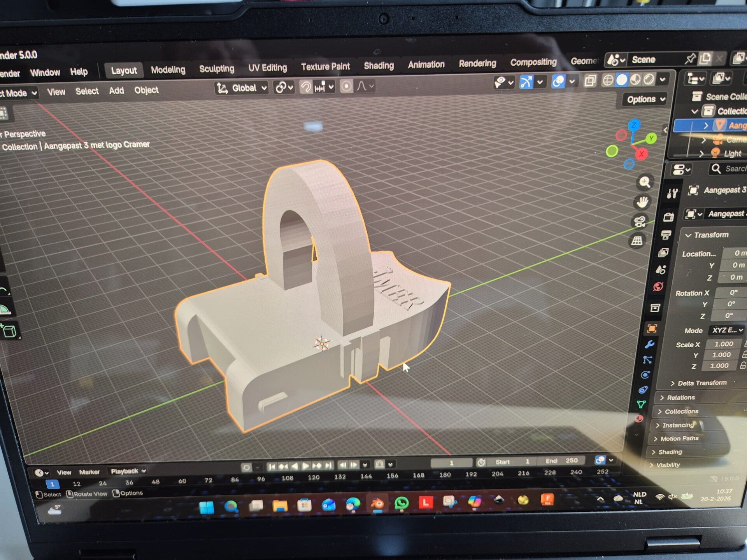Select wireframe viewport shading icon
Image resolution: width=747 pixels, height=560 pixels.
[607, 80]
